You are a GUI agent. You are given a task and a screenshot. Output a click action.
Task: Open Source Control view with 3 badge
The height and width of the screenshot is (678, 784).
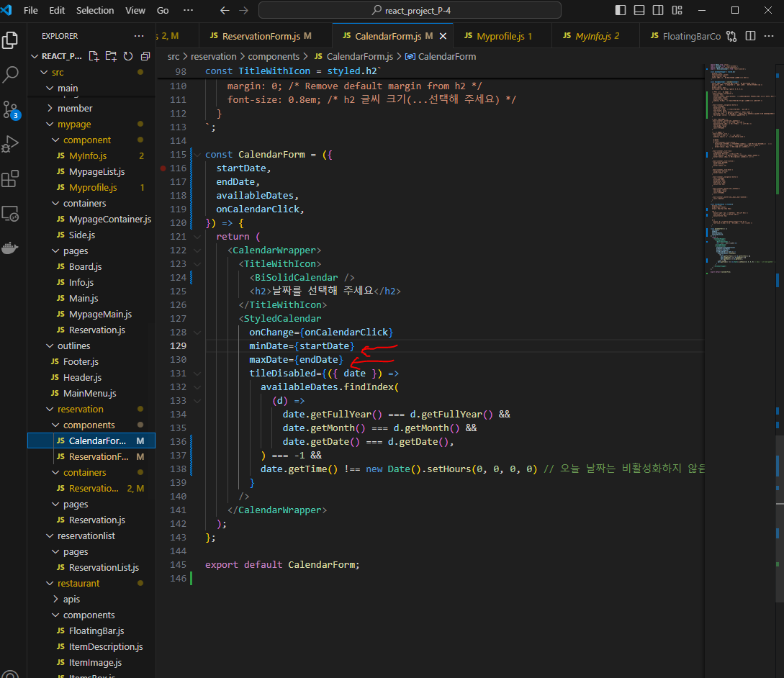click(10, 109)
